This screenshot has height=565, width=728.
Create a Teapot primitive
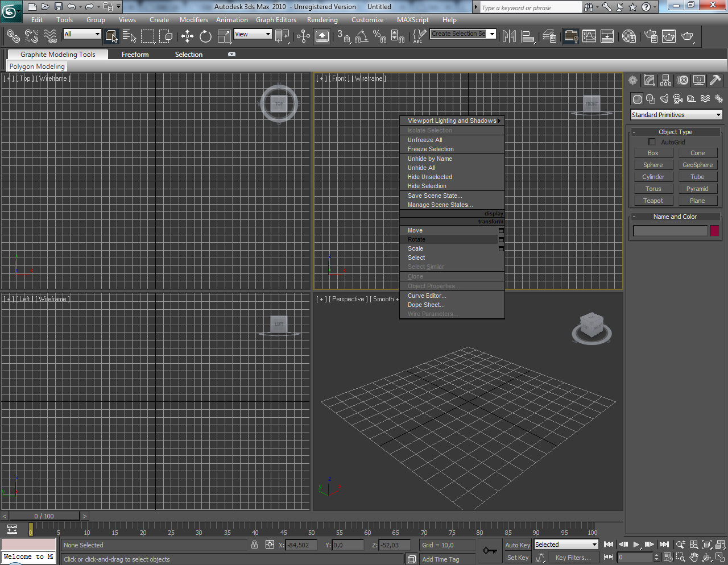click(x=653, y=201)
